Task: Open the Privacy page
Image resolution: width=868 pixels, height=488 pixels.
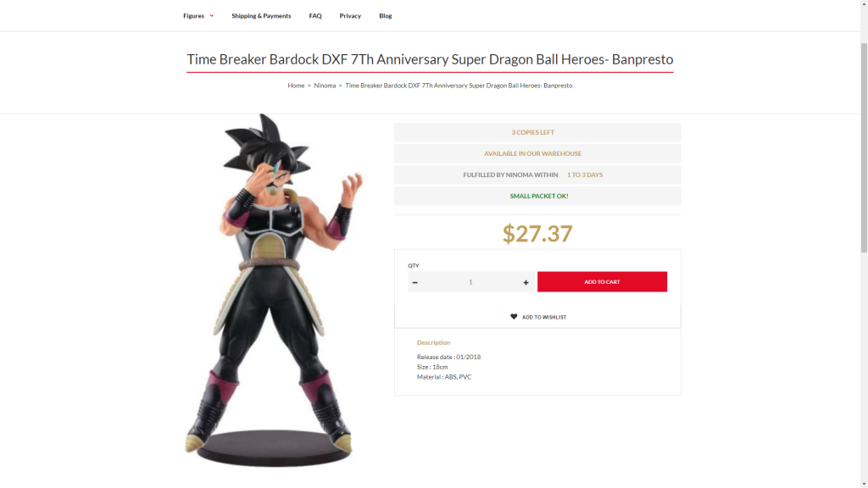Action: coord(350,15)
